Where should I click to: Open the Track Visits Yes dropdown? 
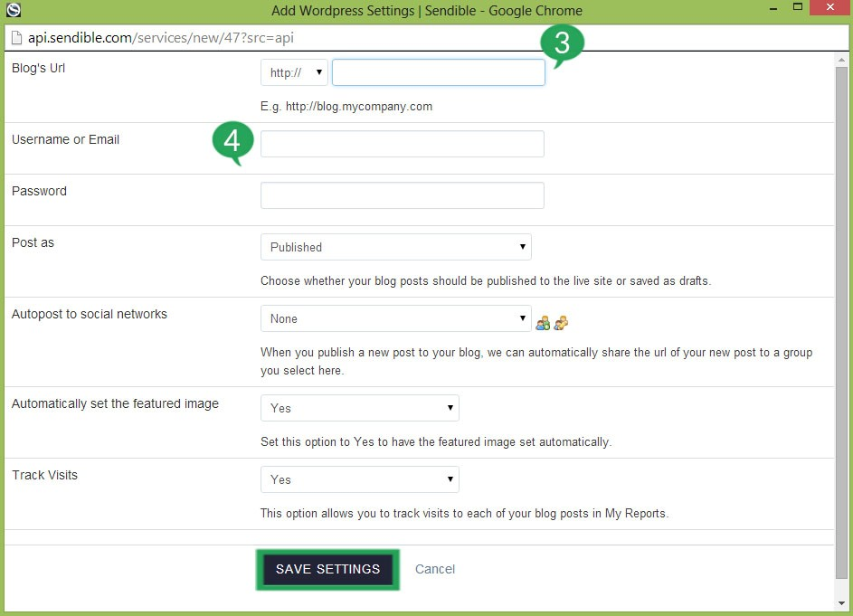click(x=360, y=479)
